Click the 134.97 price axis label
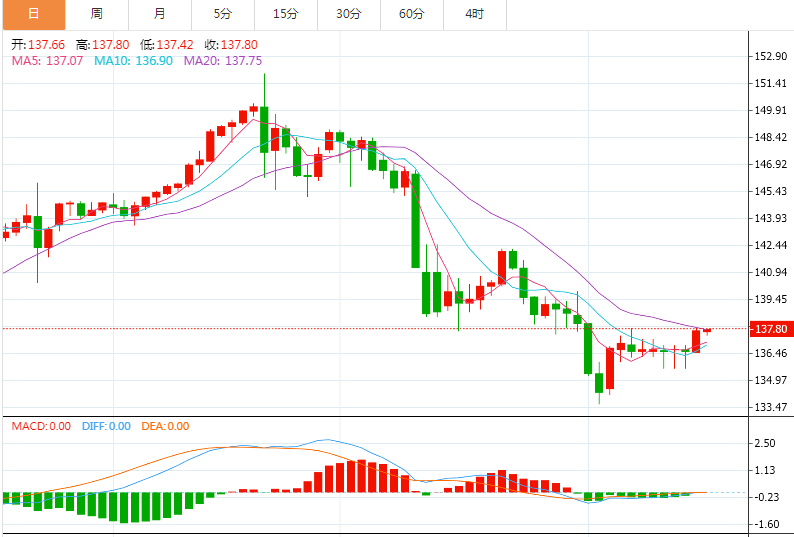 (771, 380)
